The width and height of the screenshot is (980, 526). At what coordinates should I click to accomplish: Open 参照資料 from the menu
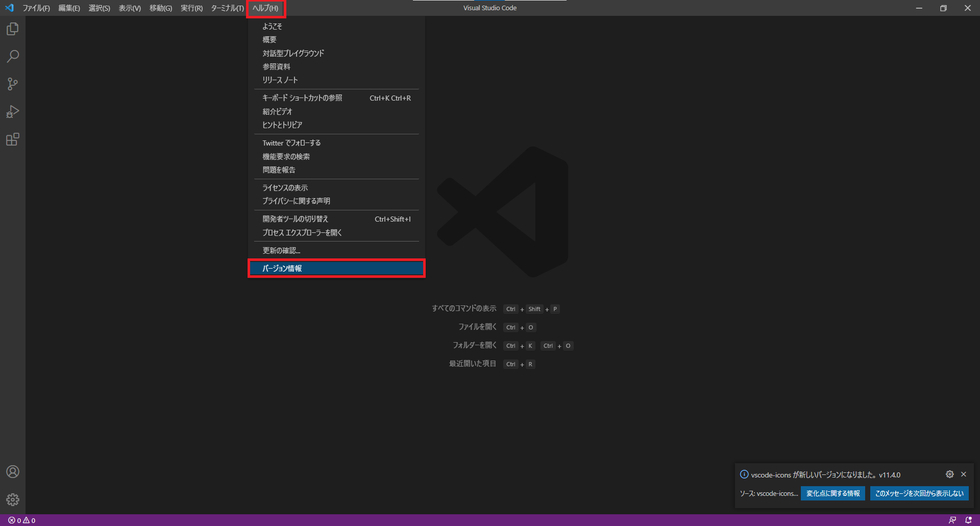[x=336, y=67]
